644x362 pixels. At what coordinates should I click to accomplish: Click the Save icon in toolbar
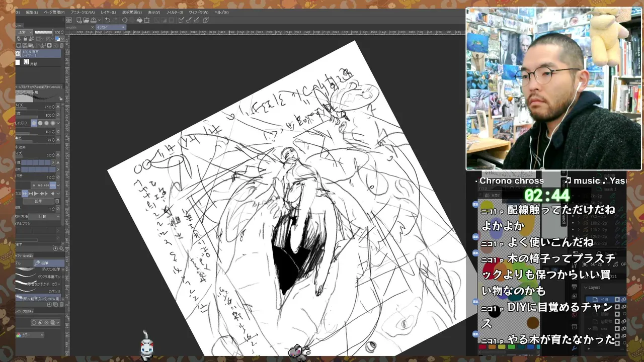click(93, 20)
